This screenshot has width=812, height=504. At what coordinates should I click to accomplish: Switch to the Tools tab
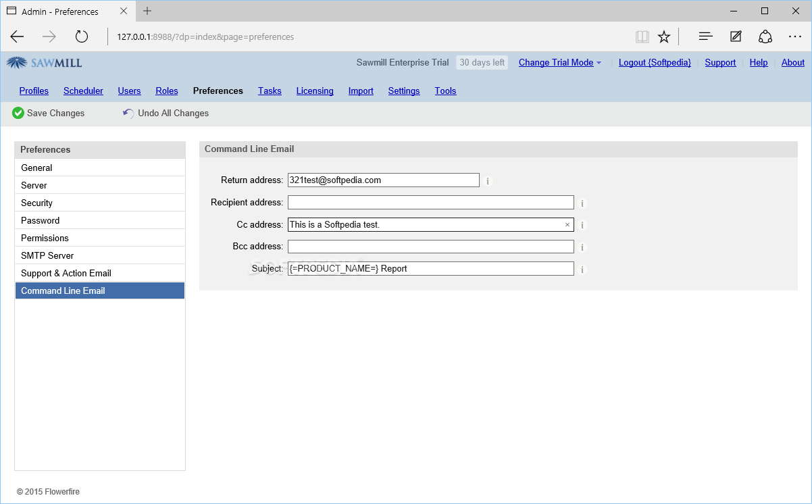click(445, 91)
